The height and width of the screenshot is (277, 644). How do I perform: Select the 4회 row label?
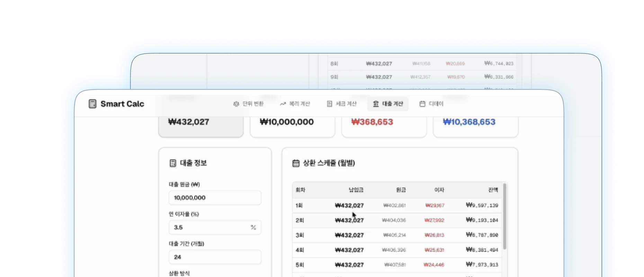tap(300, 250)
